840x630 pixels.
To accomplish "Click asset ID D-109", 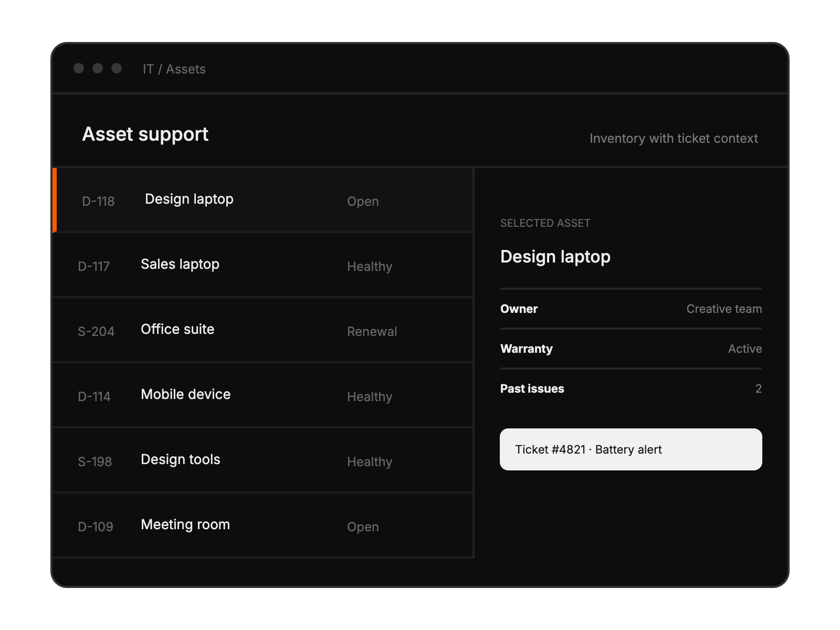I will (x=96, y=527).
